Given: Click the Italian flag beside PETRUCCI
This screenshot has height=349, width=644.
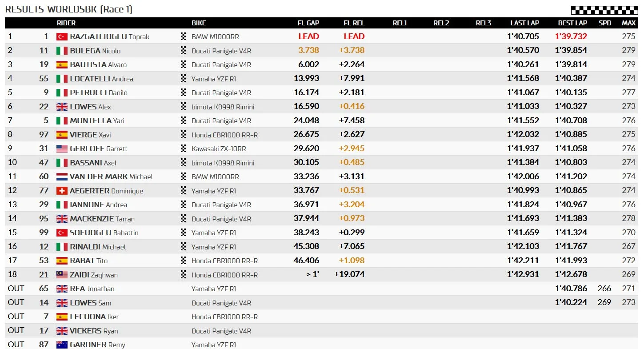Looking at the screenshot, I should point(62,92).
